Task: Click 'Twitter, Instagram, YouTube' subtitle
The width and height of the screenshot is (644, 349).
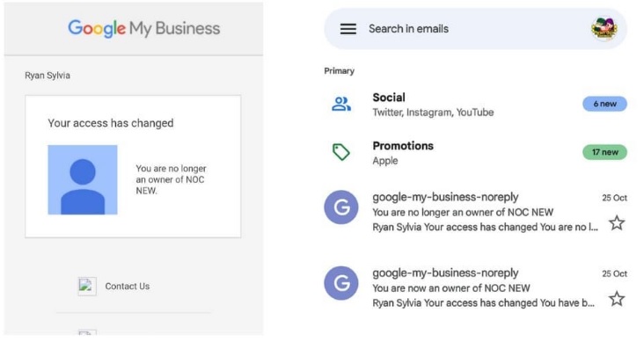Action: pos(433,113)
